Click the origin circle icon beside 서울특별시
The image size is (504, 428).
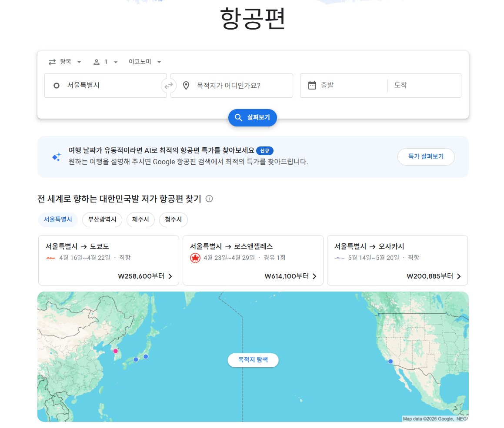point(57,85)
